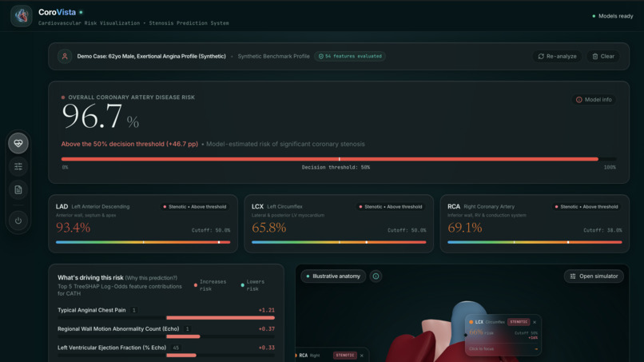Click the LCX risk gradient bar
Screen dimensions: 644x362
coord(339,242)
